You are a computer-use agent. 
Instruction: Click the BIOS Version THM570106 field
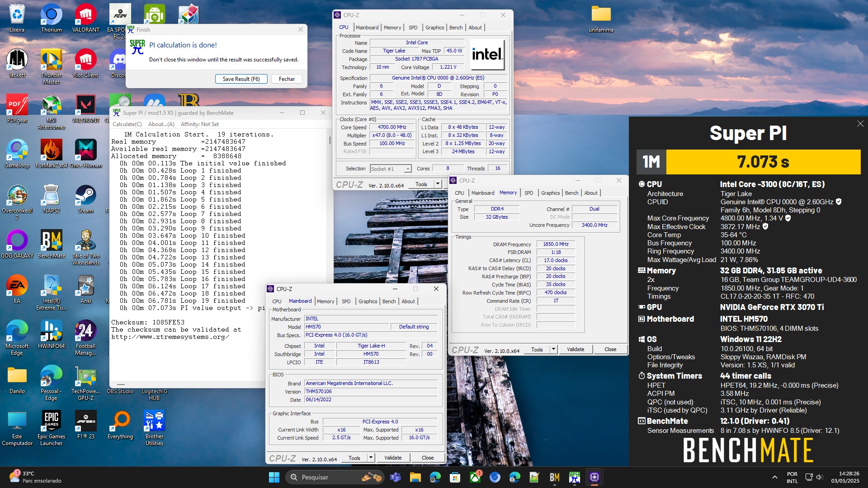[371, 392]
